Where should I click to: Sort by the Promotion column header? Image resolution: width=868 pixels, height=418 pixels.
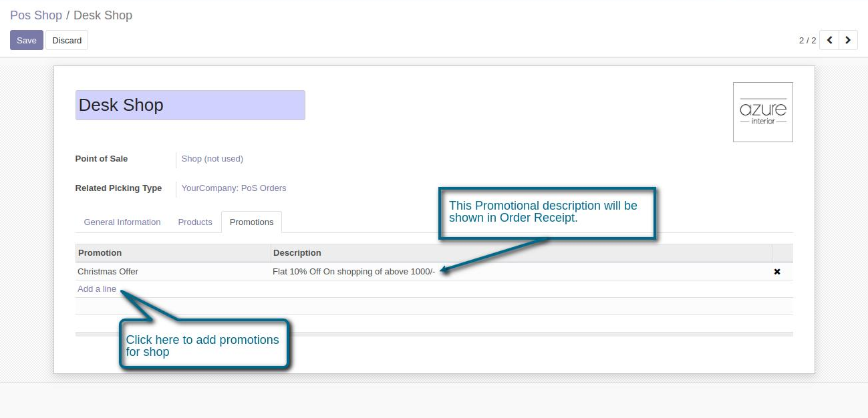pyautogui.click(x=100, y=253)
